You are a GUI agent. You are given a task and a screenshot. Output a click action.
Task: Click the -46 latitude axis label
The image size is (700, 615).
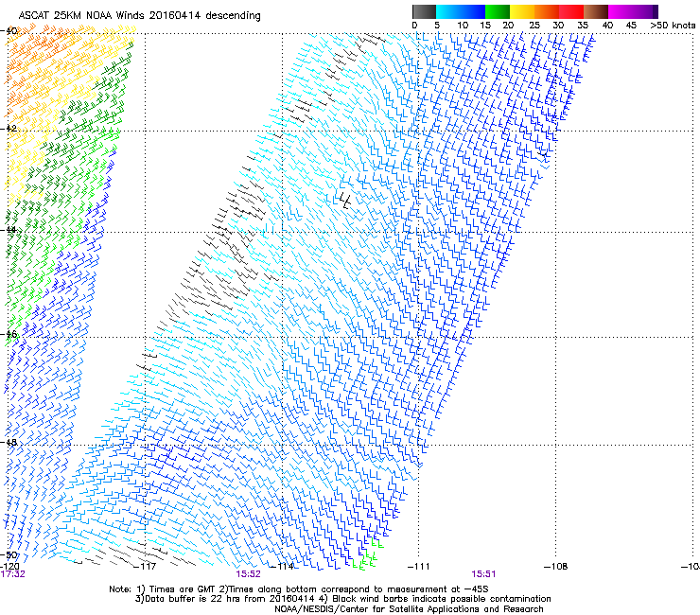pos(9,334)
